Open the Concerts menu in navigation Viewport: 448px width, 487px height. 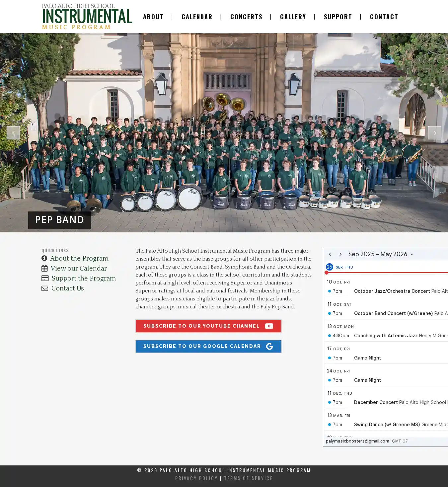[246, 17]
